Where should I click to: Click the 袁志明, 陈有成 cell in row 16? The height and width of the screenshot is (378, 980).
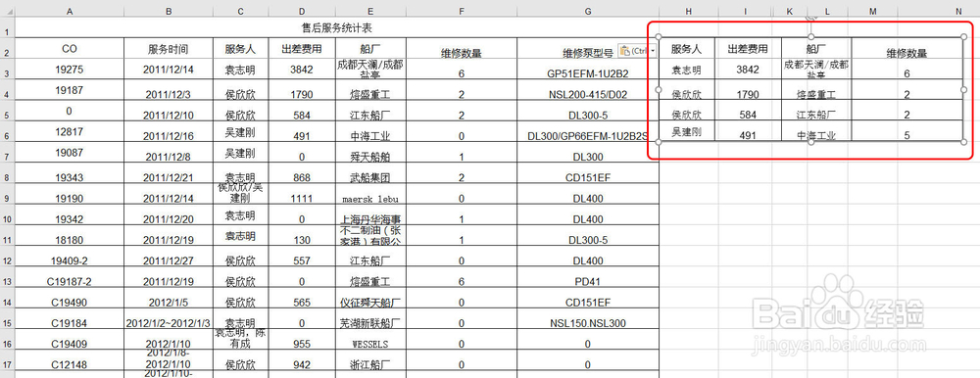point(241,340)
